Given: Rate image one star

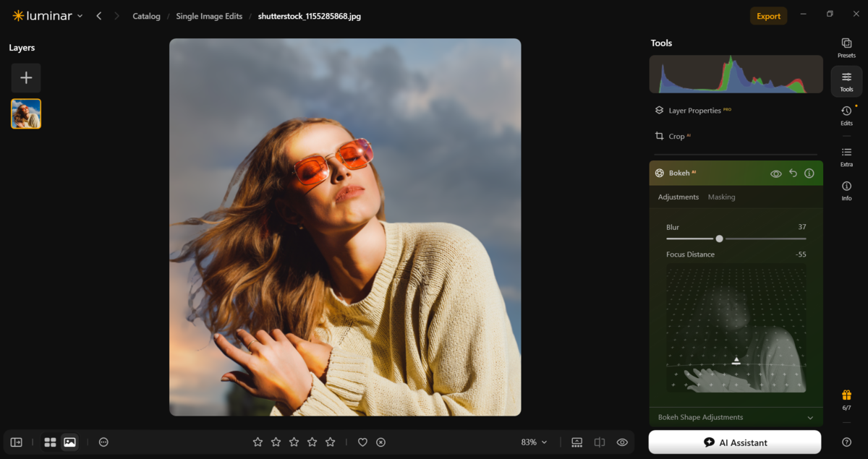Looking at the screenshot, I should coord(258,442).
